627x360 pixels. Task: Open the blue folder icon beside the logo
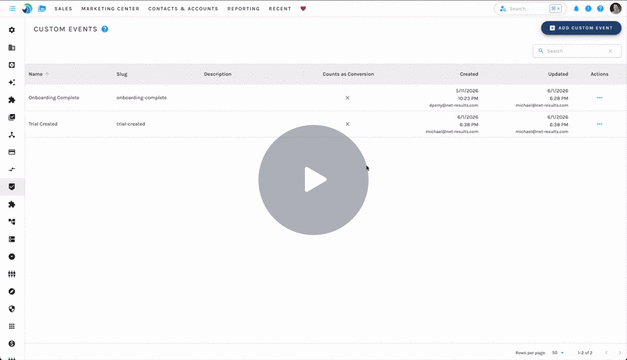[x=42, y=8]
